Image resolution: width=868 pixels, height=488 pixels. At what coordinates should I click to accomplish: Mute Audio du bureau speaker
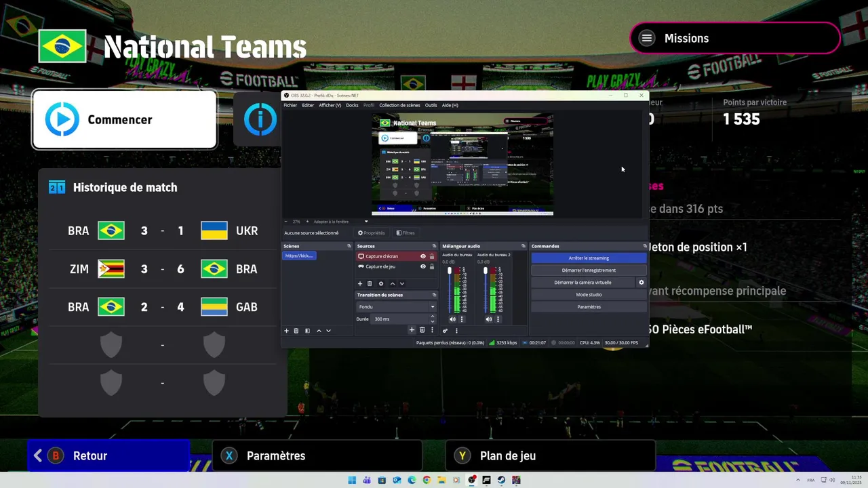[x=452, y=319]
